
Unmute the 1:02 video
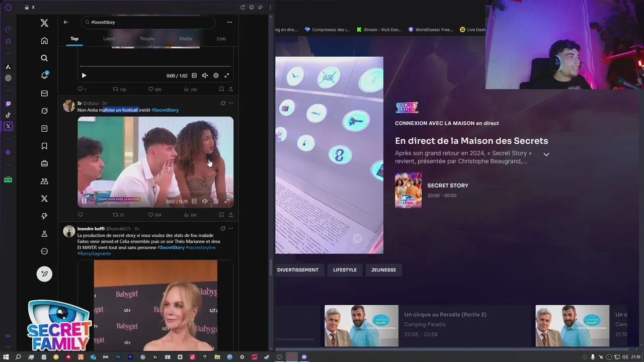pos(205,75)
